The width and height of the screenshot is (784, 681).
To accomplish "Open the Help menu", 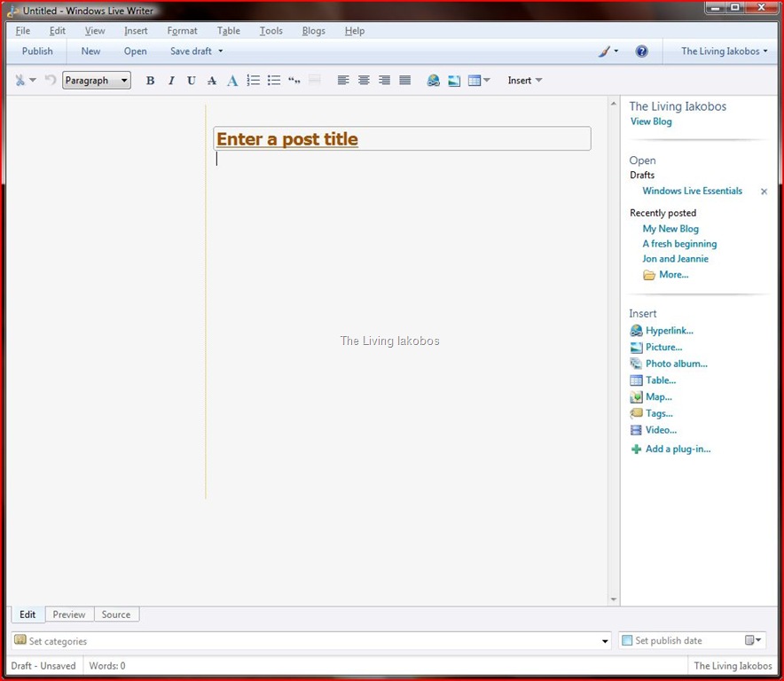I will click(355, 30).
